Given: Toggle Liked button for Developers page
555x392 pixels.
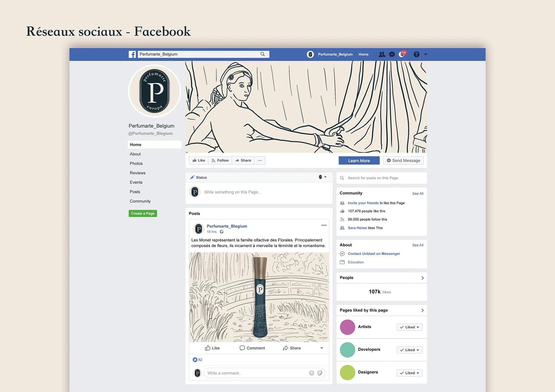Looking at the screenshot, I should pyautogui.click(x=409, y=350).
